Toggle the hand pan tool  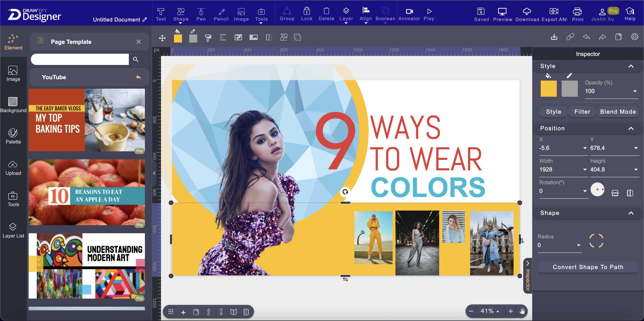(522, 311)
